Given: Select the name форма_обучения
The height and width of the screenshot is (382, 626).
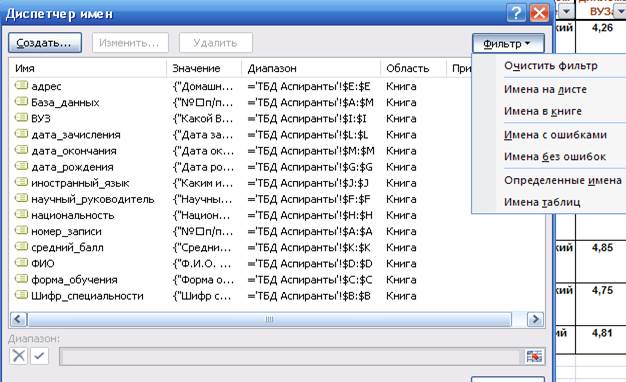Looking at the screenshot, I should [74, 280].
